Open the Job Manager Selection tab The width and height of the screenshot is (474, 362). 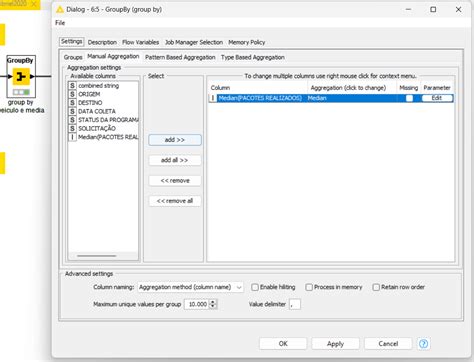[x=194, y=42]
